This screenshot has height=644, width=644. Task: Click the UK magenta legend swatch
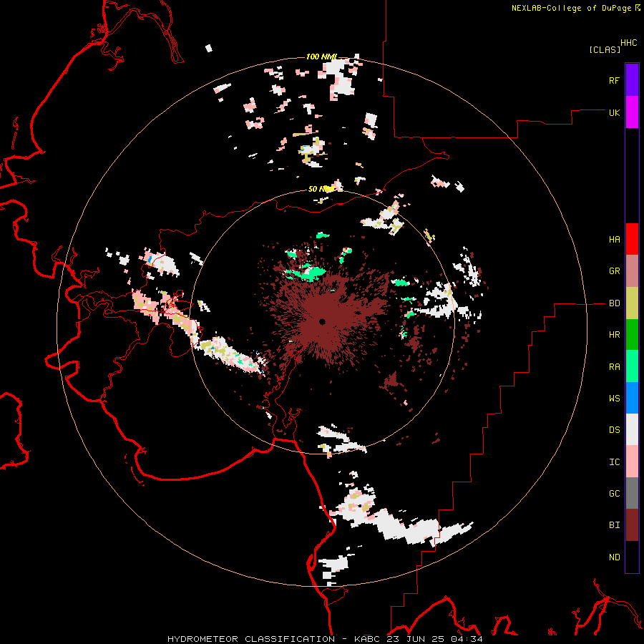coord(632,112)
